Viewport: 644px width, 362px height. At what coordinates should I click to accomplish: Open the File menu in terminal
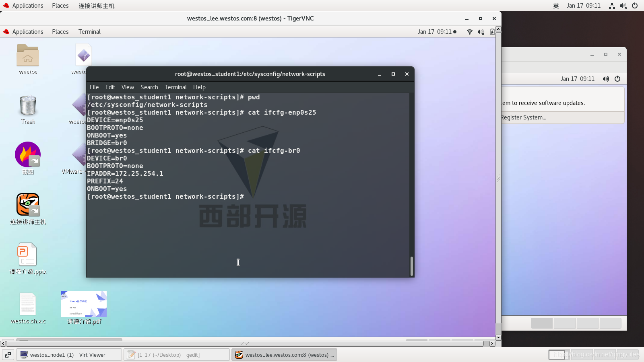point(94,87)
